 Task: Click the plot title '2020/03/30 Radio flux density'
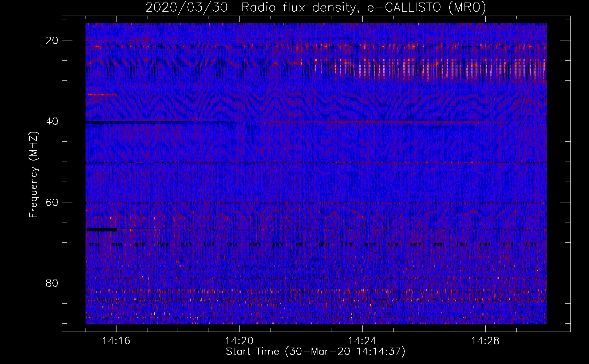coord(316,7)
